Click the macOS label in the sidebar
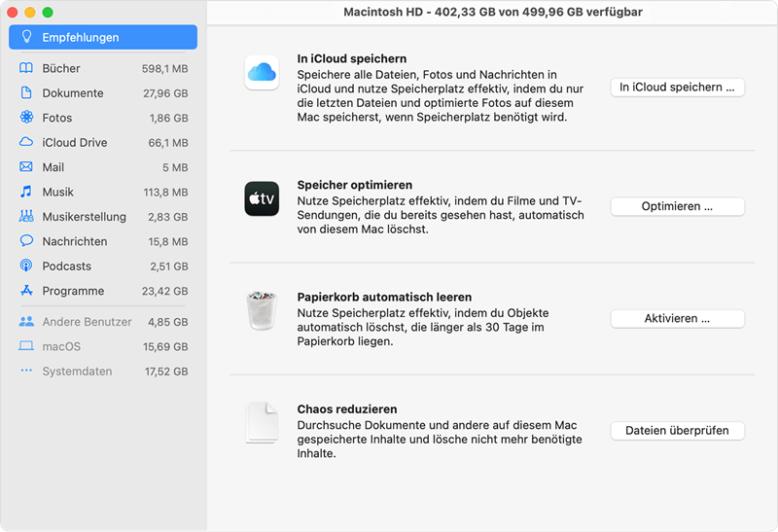Image resolution: width=778 pixels, height=532 pixels. 61,346
